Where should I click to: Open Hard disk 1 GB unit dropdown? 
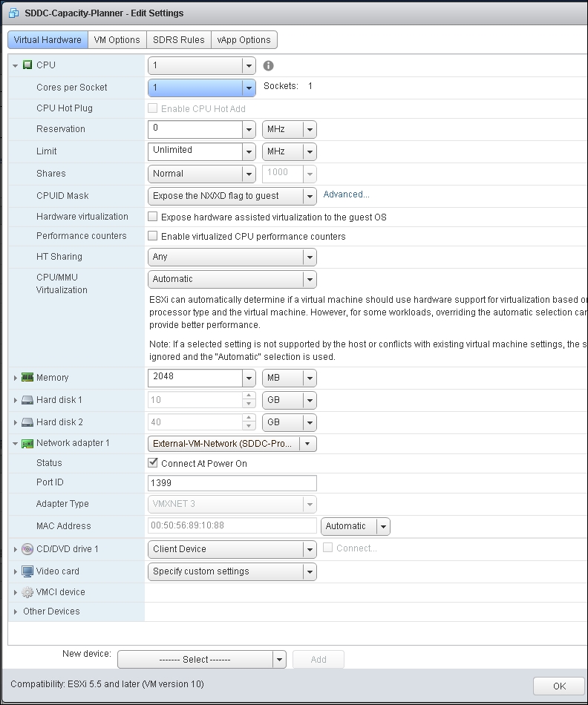tap(310, 400)
